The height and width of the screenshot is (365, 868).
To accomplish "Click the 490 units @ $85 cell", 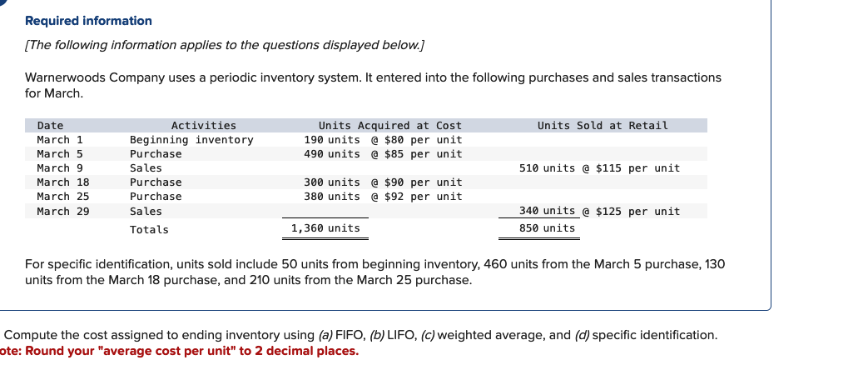I will (383, 154).
